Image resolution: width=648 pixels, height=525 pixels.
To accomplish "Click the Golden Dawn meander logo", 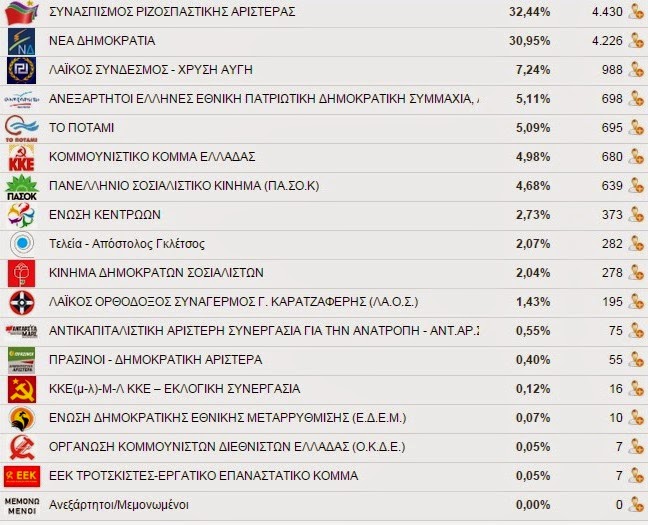I will click(21, 70).
